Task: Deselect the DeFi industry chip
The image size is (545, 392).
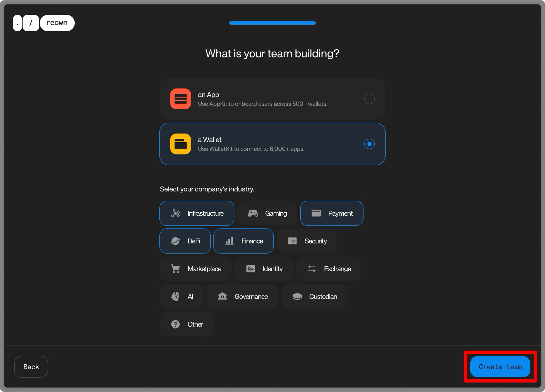Action: point(185,241)
